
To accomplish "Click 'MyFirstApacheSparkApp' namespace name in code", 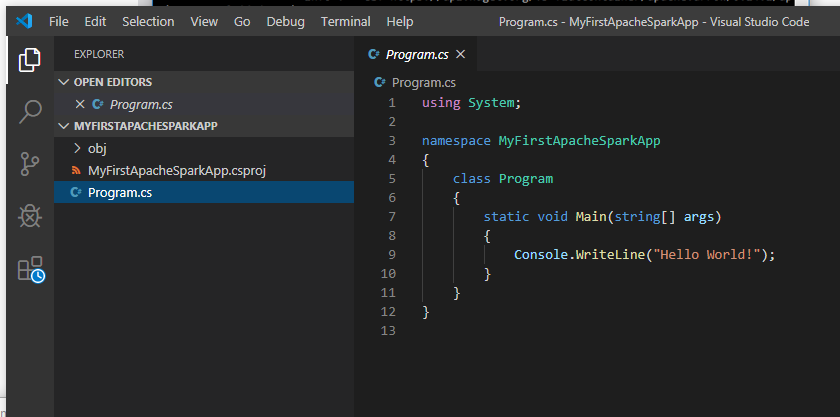I will 579,141.
